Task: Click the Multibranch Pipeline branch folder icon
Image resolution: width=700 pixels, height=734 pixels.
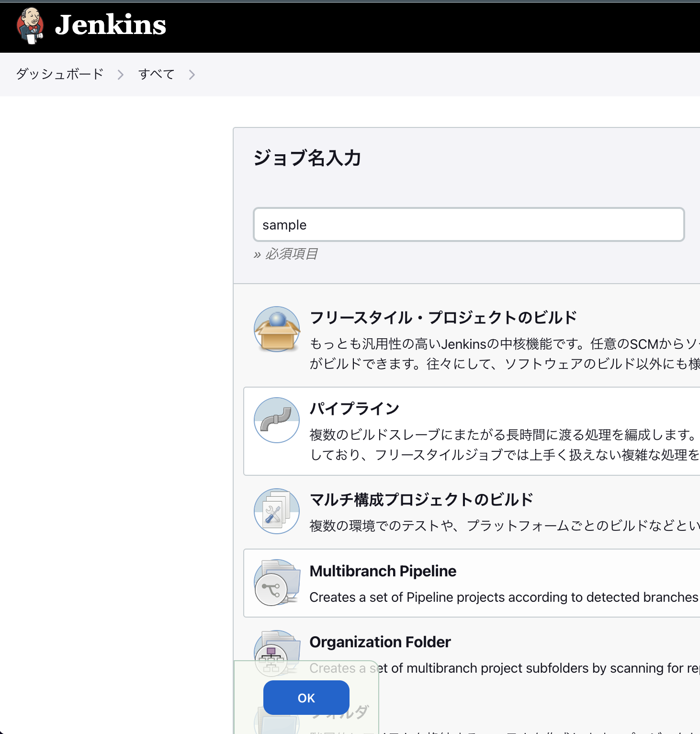Action: [x=277, y=583]
